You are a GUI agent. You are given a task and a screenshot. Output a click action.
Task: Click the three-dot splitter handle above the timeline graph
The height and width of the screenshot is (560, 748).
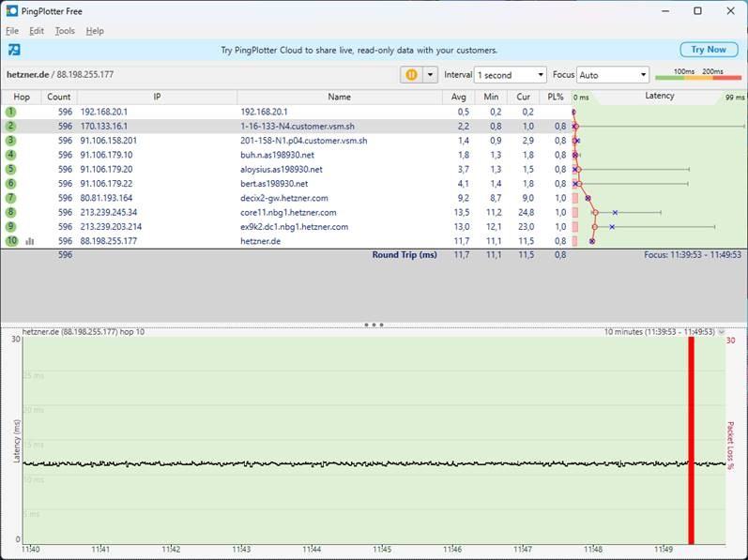[374, 325]
